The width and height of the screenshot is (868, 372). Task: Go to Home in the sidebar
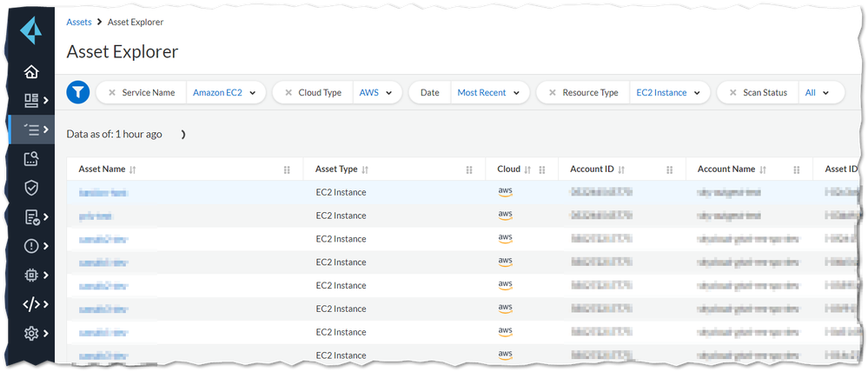pos(31,72)
